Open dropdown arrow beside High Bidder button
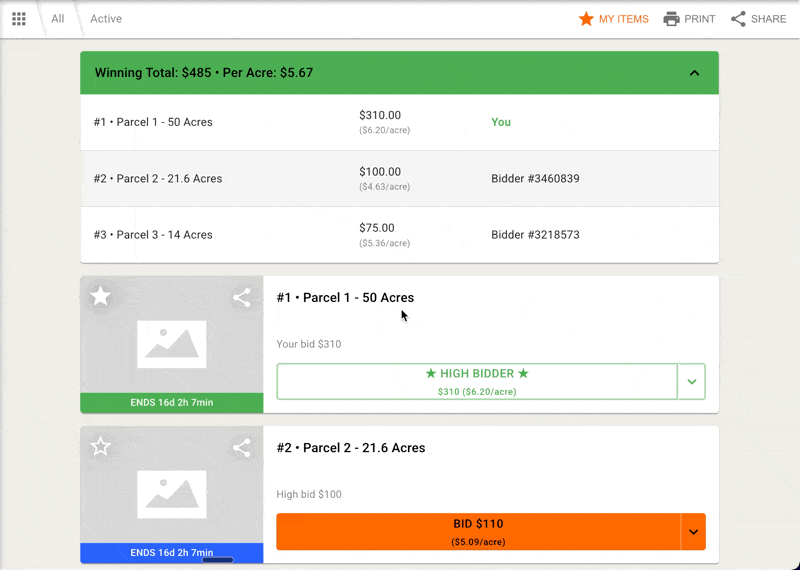The image size is (800, 570). point(692,381)
